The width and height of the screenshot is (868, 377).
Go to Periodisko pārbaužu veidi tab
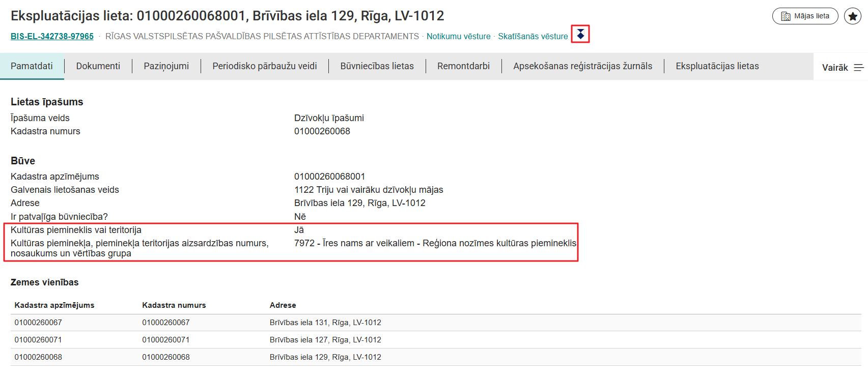pos(265,66)
